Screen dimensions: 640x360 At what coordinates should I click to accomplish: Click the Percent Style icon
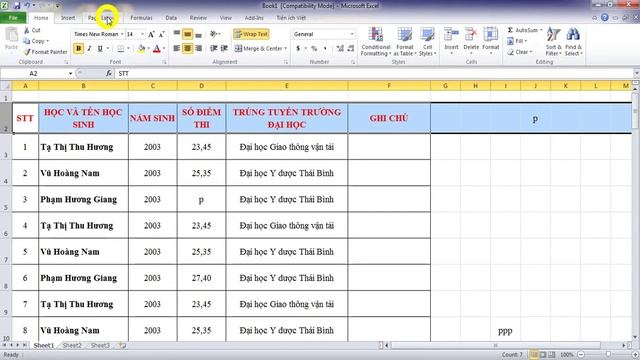314,49
